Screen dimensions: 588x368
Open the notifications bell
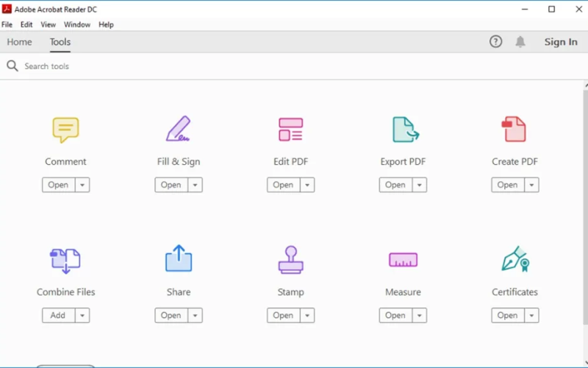pos(520,42)
